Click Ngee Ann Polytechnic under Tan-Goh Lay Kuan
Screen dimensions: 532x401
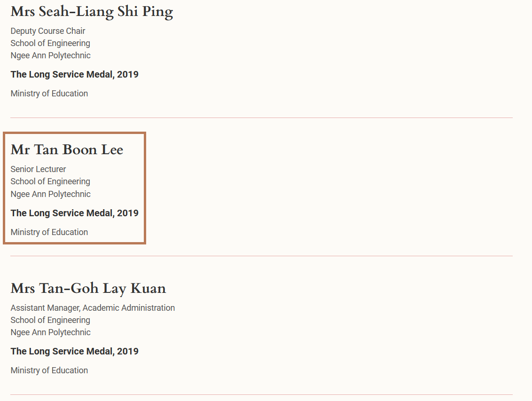(51, 332)
